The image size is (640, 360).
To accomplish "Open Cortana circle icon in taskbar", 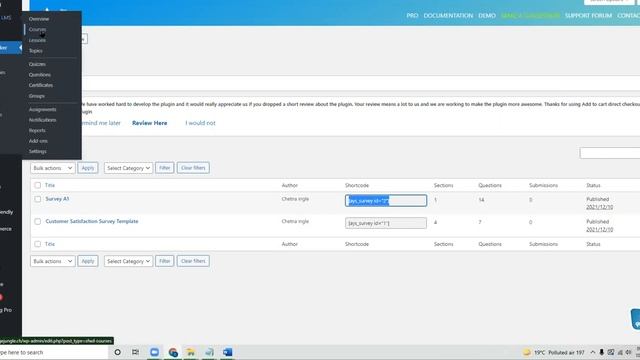I will click(118, 352).
